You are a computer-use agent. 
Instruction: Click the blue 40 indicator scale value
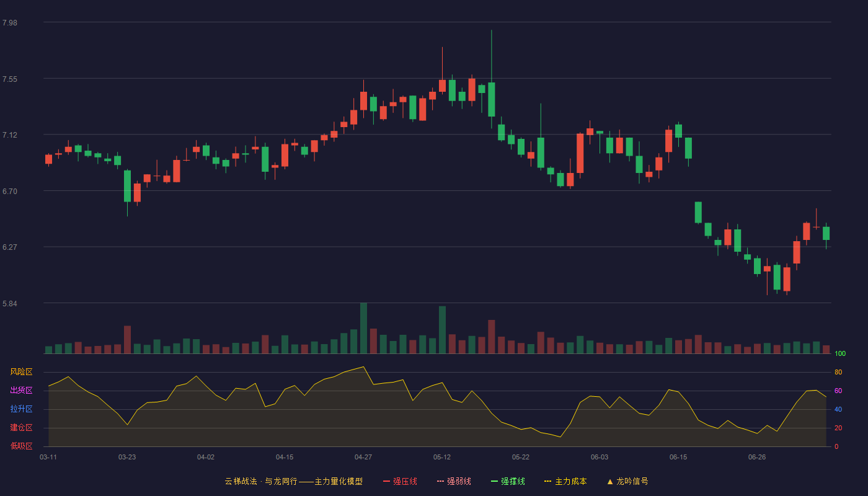click(x=838, y=410)
